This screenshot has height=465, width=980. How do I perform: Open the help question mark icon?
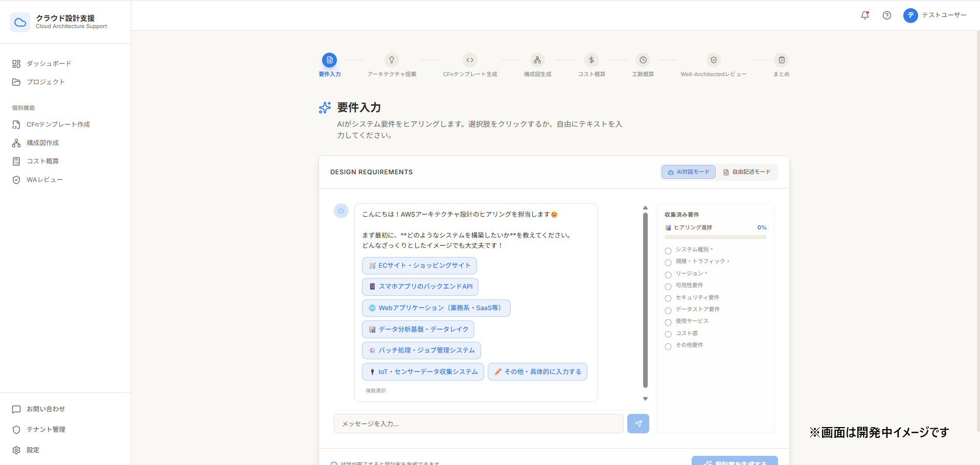pyautogui.click(x=887, y=15)
